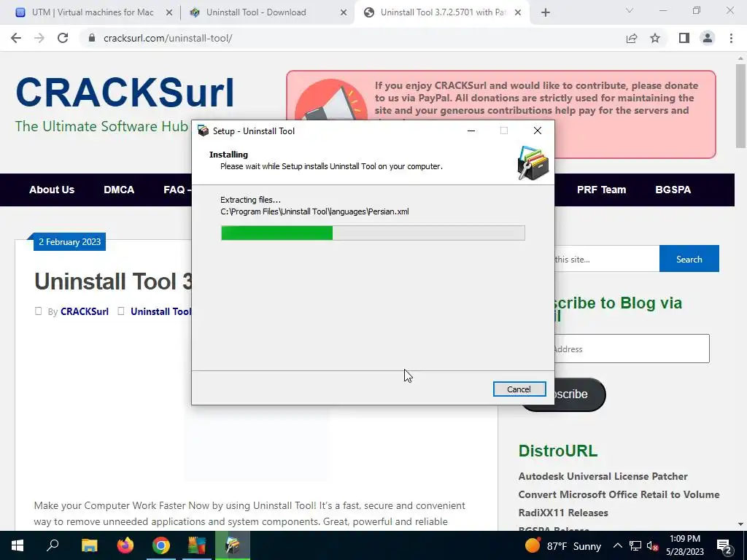Click the scrollbar down arrow
This screenshot has height=560, width=747.
(740, 524)
